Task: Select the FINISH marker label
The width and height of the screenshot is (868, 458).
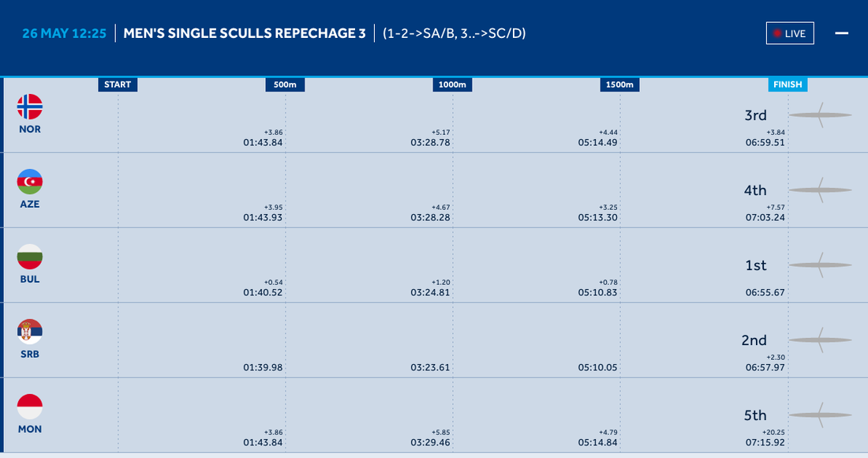Action: pos(788,84)
